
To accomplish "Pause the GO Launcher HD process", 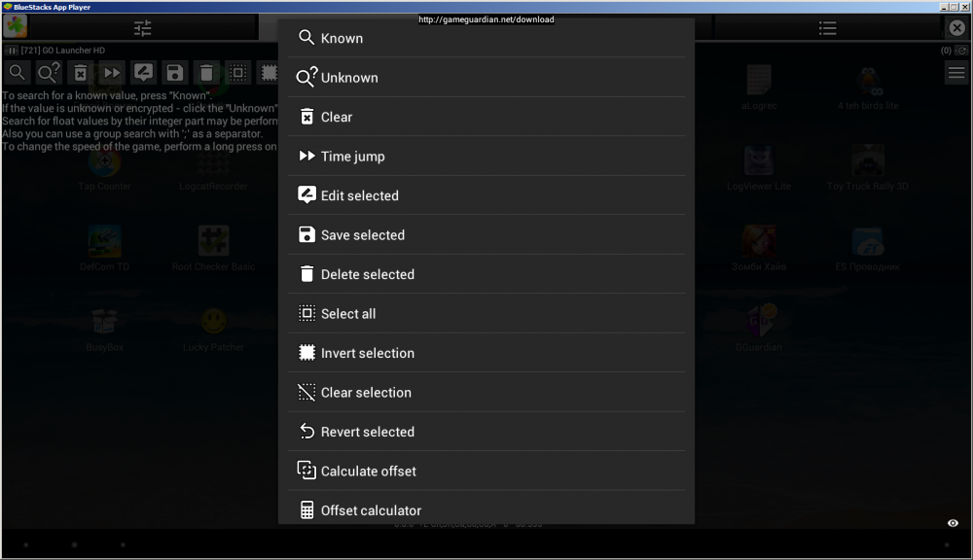I will coord(13,51).
